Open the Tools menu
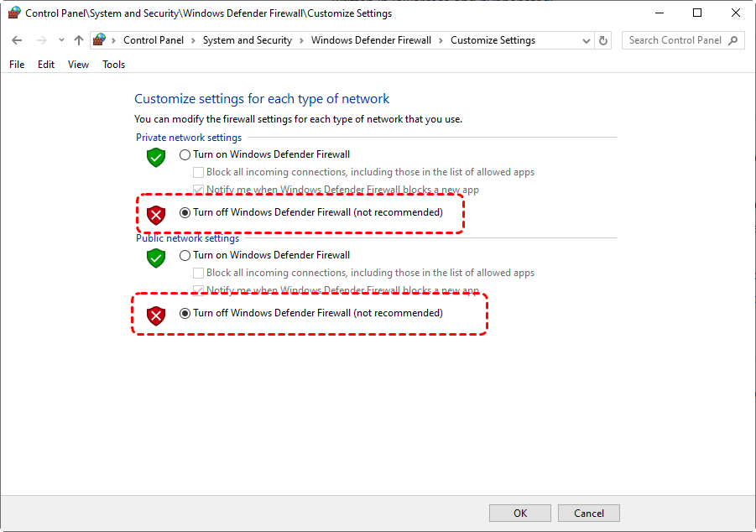 [x=113, y=65]
